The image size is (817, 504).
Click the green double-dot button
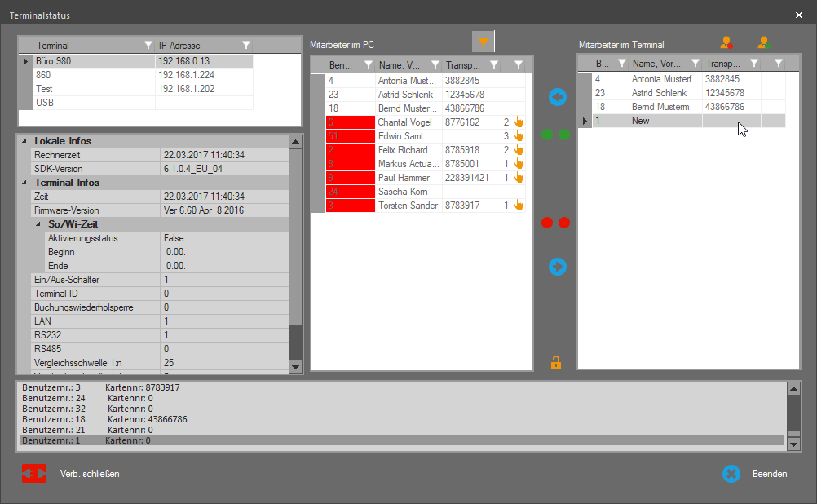(555, 135)
